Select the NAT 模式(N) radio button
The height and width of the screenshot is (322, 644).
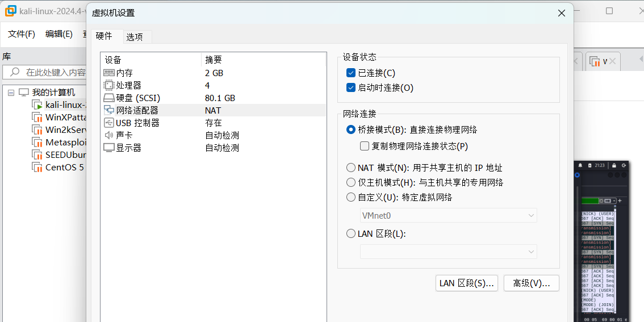pyautogui.click(x=351, y=168)
